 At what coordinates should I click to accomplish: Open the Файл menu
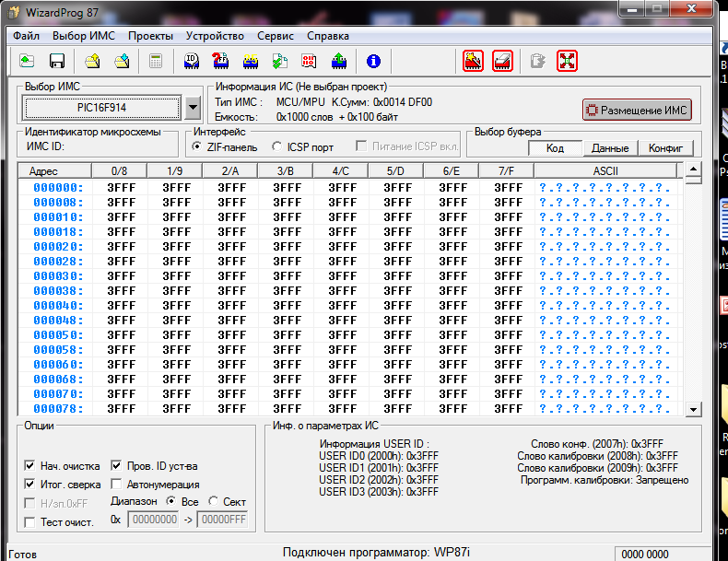tap(26, 36)
